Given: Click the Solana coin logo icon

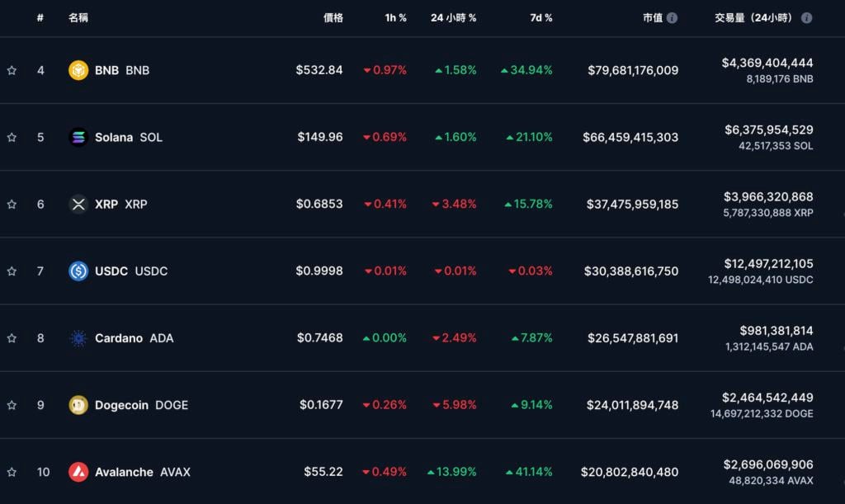Looking at the screenshot, I should pos(78,137).
